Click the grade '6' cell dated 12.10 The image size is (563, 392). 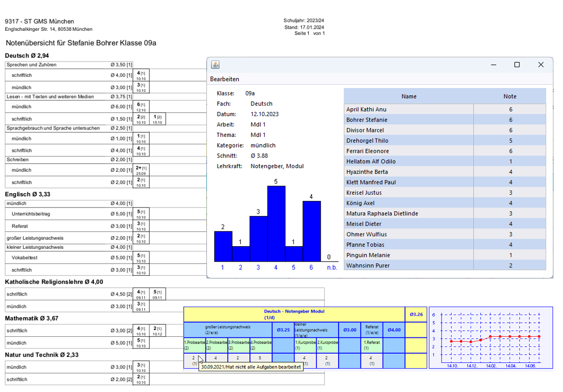tap(141, 107)
